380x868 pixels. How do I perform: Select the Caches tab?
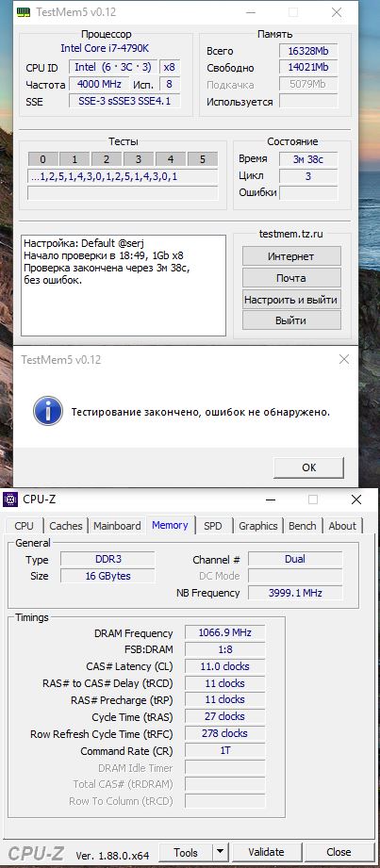click(x=66, y=525)
